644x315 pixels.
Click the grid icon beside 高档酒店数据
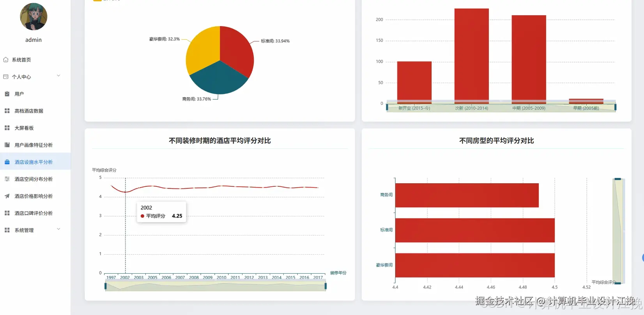pos(7,111)
